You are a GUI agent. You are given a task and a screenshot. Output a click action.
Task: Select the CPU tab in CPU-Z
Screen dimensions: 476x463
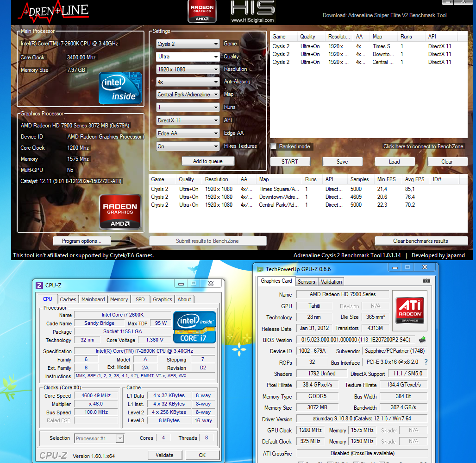click(x=47, y=299)
